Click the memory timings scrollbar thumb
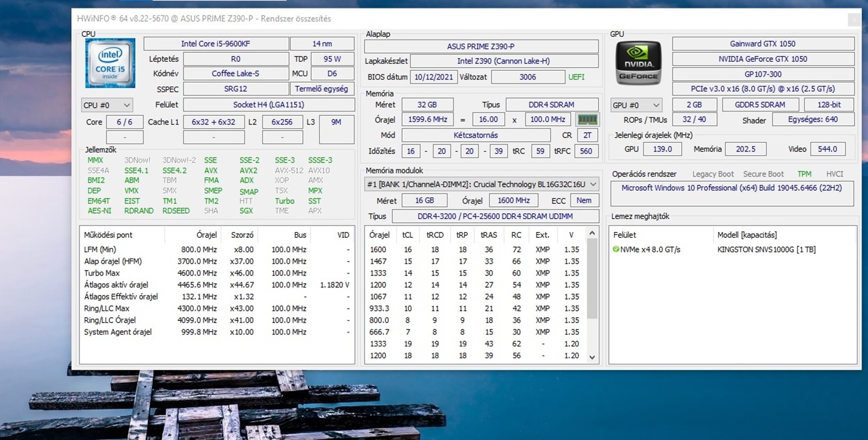The height and width of the screenshot is (440, 868). click(592, 278)
